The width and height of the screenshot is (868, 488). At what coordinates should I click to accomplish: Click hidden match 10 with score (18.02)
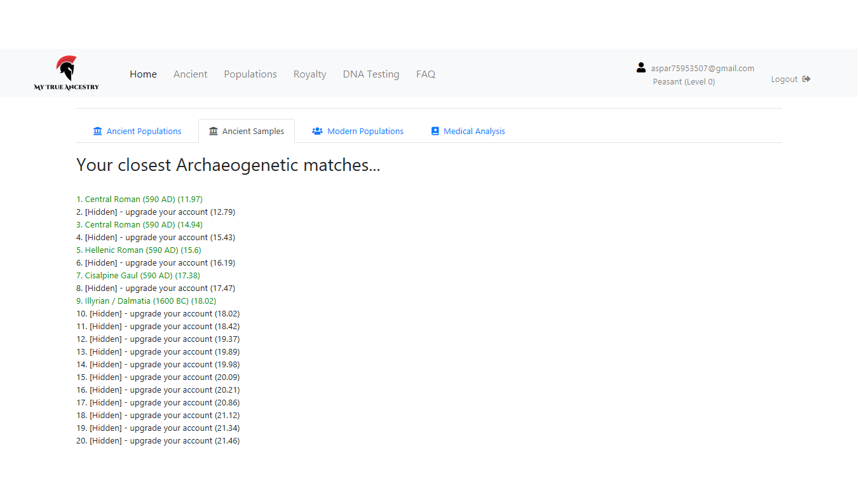tap(158, 313)
